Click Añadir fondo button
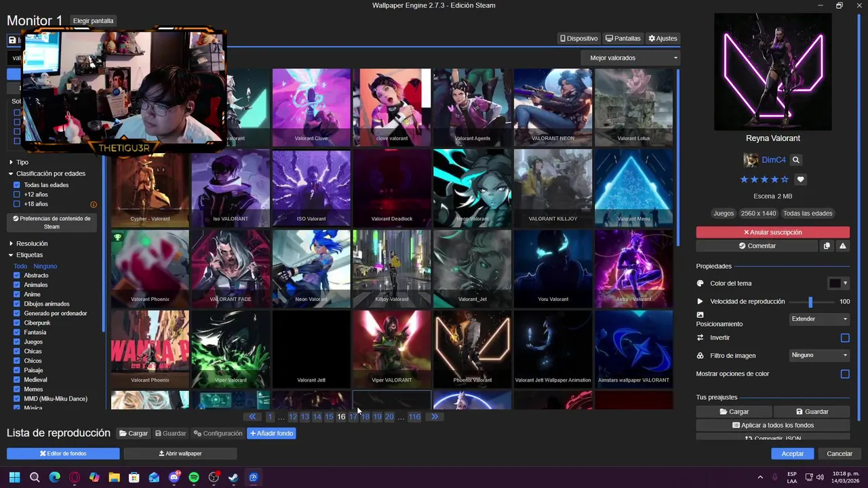This screenshot has width=868, height=488. coord(271,434)
